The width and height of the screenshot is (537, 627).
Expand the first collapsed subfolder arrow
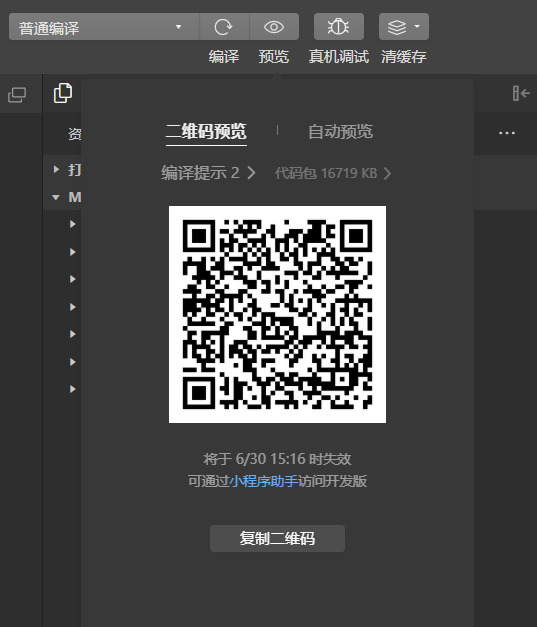click(72, 224)
